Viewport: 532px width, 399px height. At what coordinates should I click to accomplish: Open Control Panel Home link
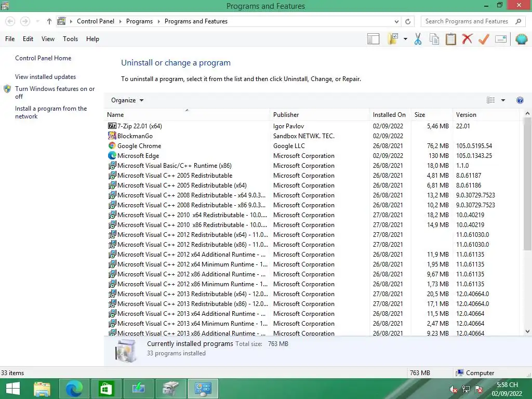[x=43, y=58]
